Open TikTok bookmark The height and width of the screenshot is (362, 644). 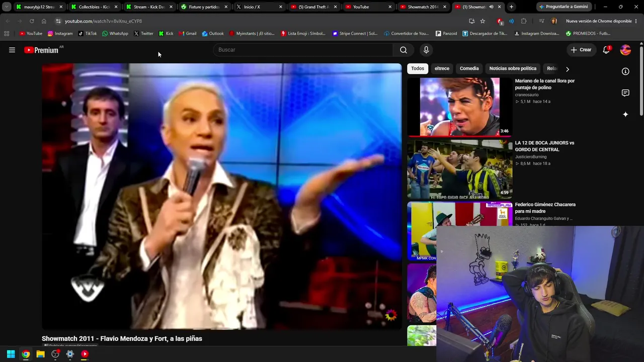coord(88,34)
